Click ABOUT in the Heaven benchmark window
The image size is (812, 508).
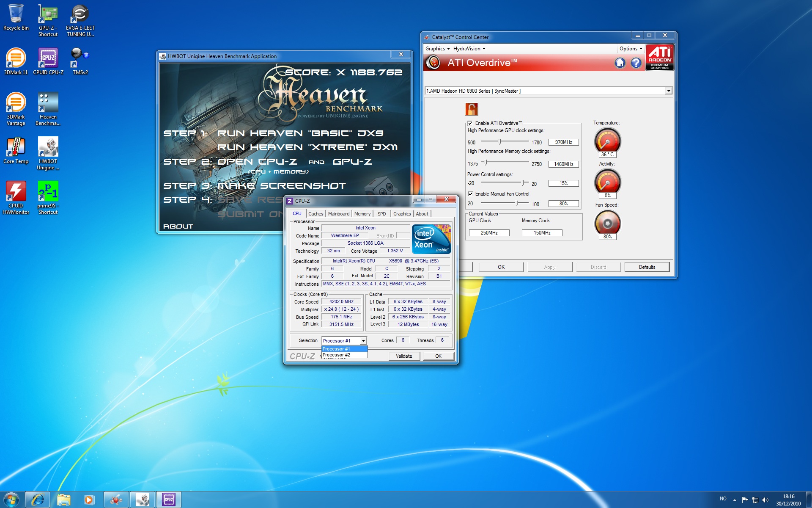click(x=178, y=226)
